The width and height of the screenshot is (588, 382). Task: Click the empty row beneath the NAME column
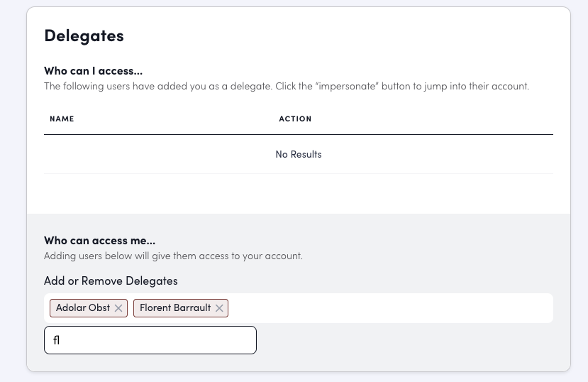(142, 154)
